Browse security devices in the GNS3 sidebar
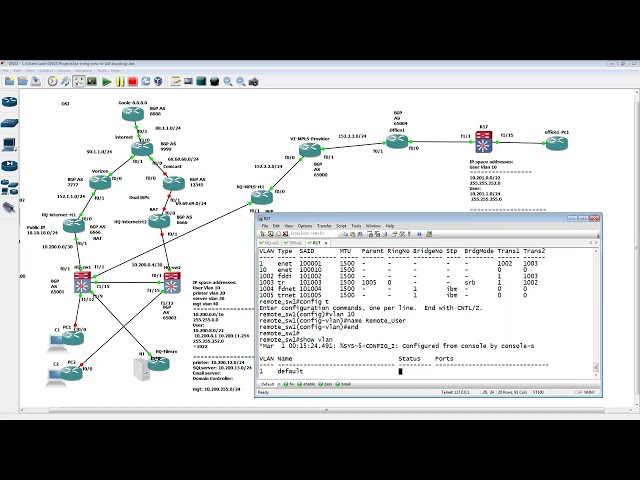This screenshot has width=640, height=480. (9, 165)
